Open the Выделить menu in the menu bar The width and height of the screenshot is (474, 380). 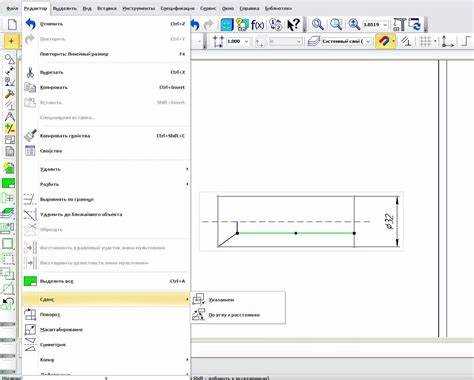65,8
